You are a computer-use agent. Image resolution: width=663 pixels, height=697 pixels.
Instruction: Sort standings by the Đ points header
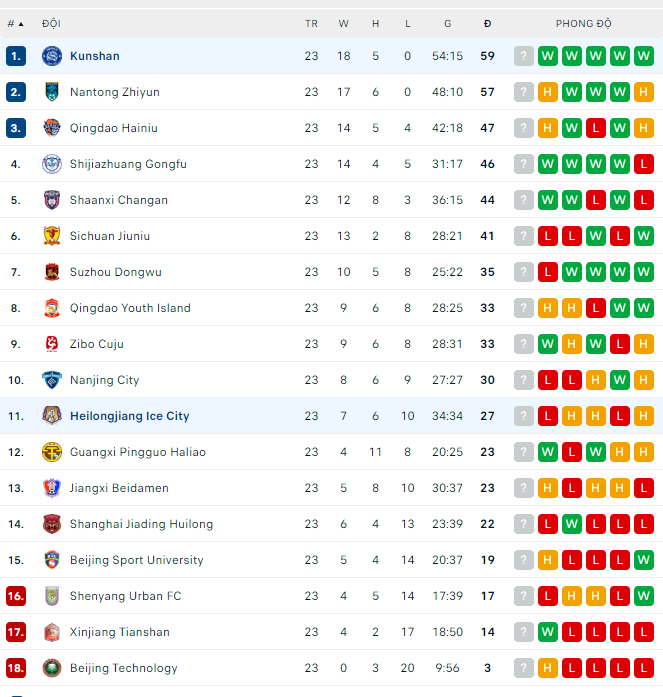tap(487, 23)
